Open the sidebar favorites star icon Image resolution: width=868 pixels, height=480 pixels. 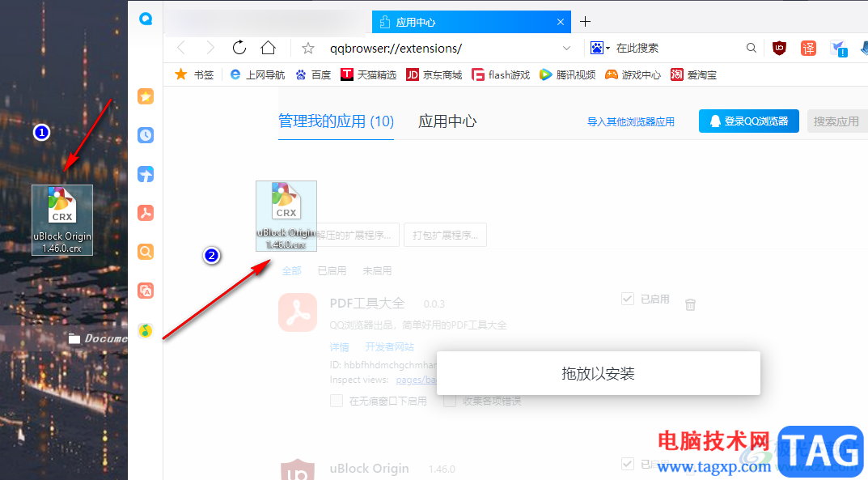(x=146, y=96)
